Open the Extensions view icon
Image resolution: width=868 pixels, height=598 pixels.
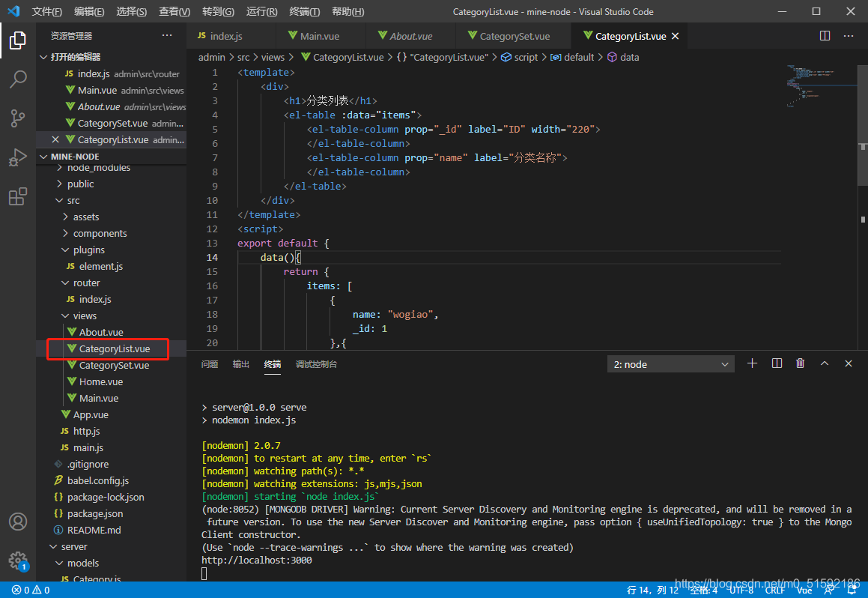click(x=18, y=196)
